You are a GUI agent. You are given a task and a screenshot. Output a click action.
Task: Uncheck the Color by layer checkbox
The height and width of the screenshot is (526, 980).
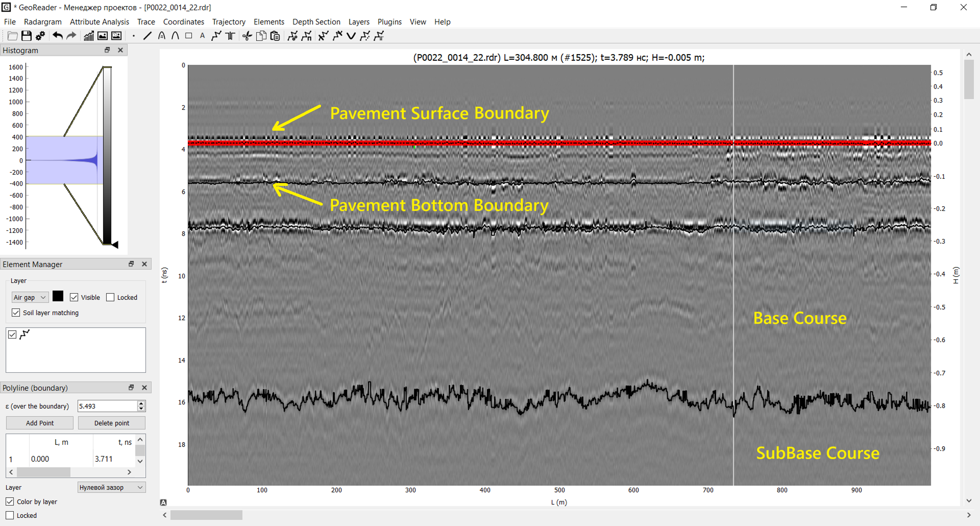(10, 502)
